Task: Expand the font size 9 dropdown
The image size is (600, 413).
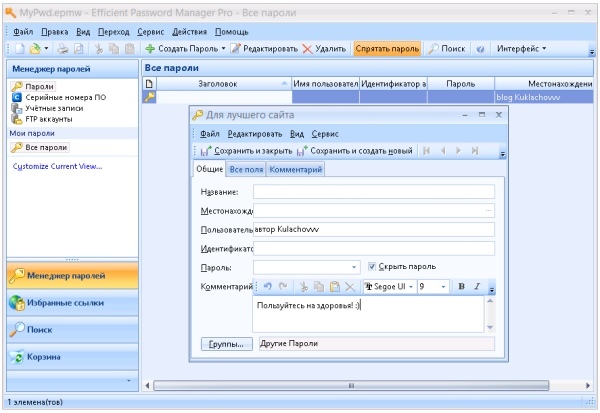Action: 443,286
